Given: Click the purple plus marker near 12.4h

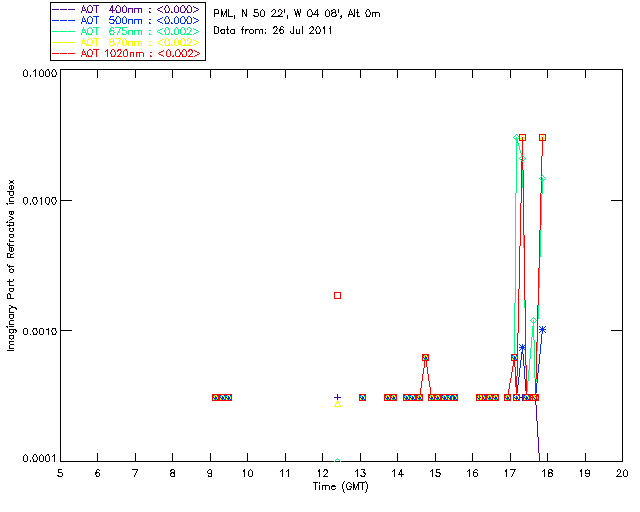Looking at the screenshot, I should [x=337, y=397].
